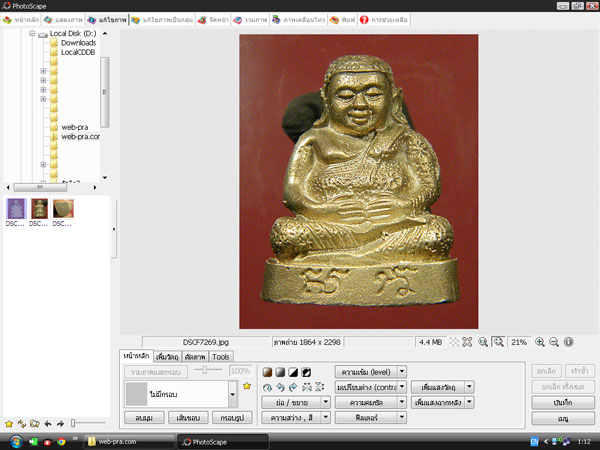
Task: Open the ไม่มีกรอบ frame dropdown
Action: (232, 394)
